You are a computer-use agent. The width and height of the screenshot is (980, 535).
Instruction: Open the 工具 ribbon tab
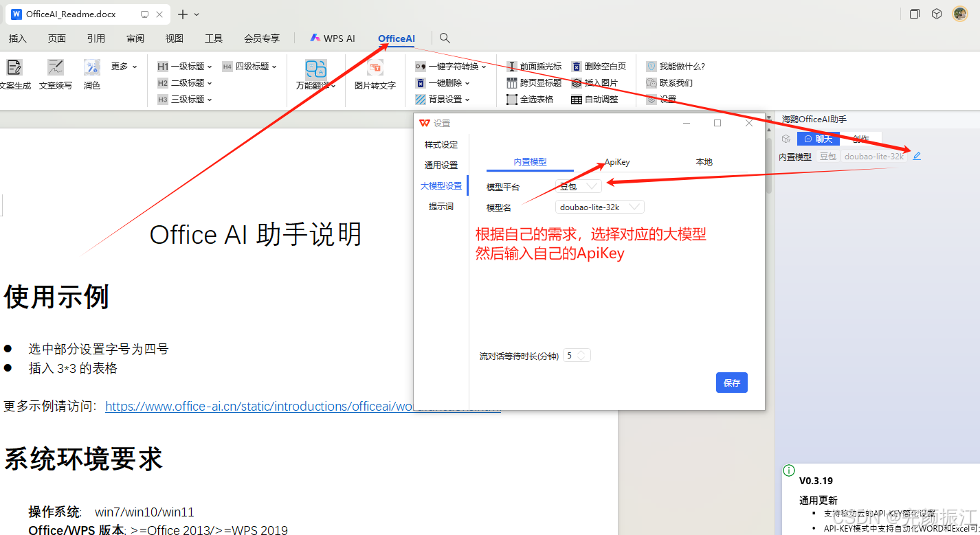[x=214, y=38]
